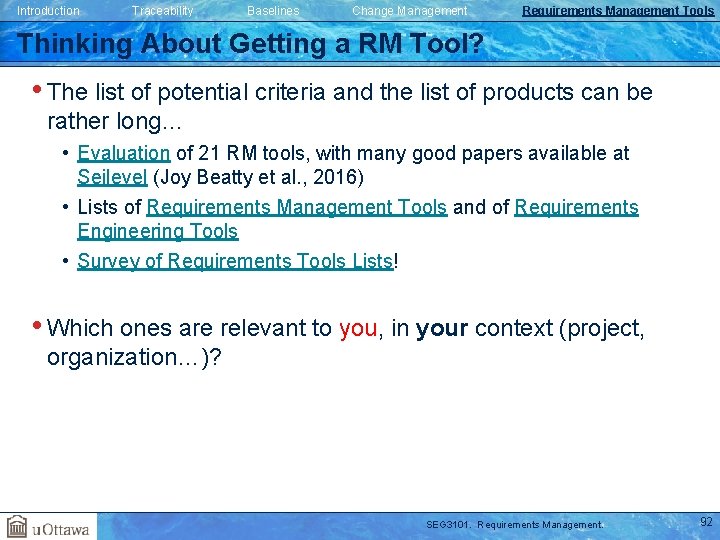The height and width of the screenshot is (540, 720).
Task: Click the Requirements Management Tools list link in the bullet list
Action: pos(297,207)
